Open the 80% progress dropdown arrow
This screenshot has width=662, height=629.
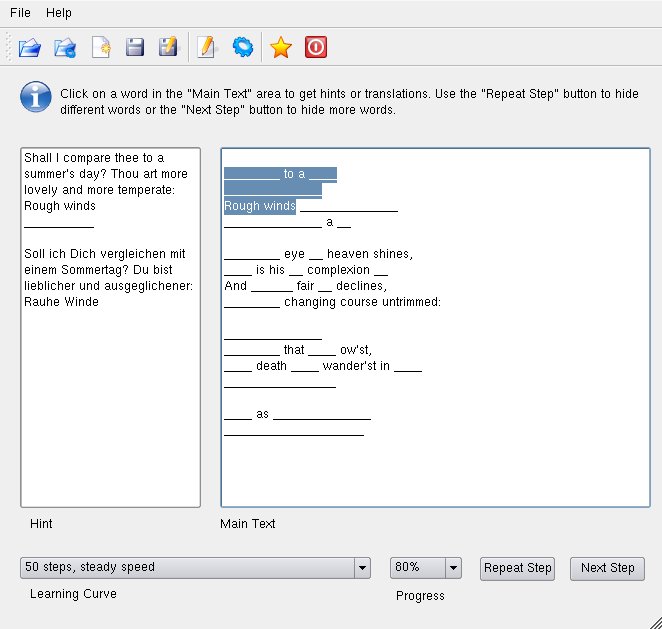453,568
